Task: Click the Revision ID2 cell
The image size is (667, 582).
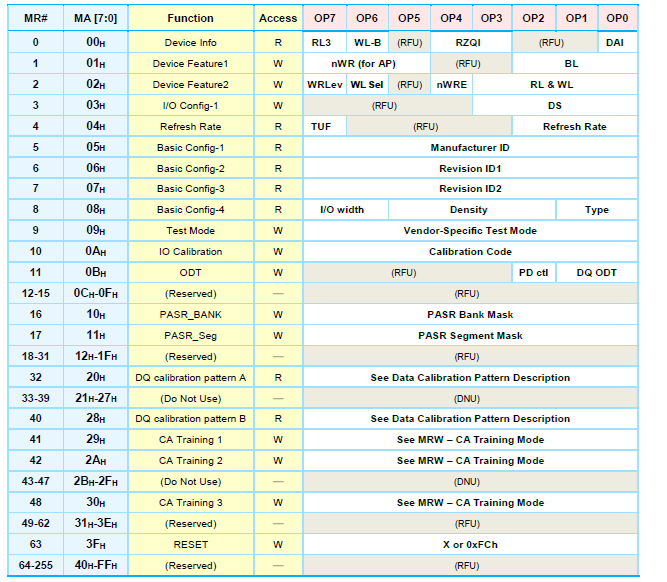Action: click(470, 189)
